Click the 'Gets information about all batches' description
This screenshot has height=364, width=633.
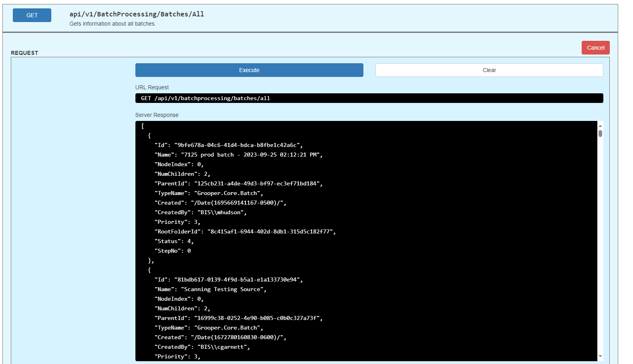pos(113,24)
